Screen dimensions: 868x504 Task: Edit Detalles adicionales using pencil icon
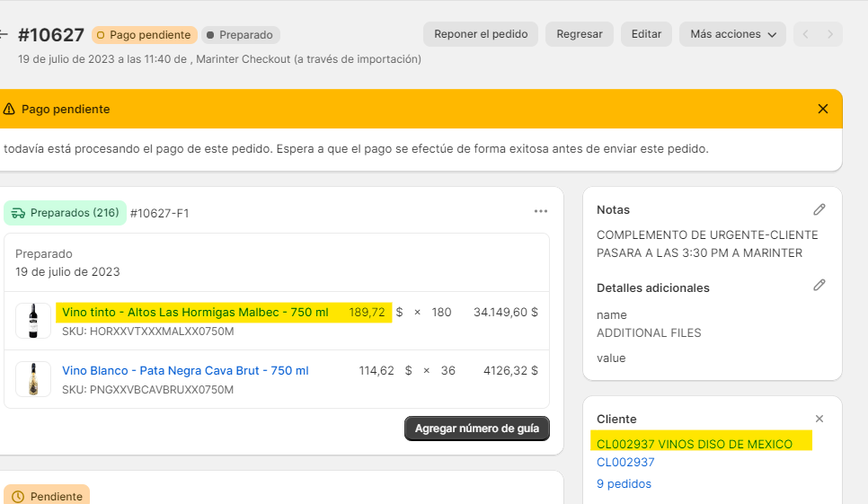(x=819, y=286)
